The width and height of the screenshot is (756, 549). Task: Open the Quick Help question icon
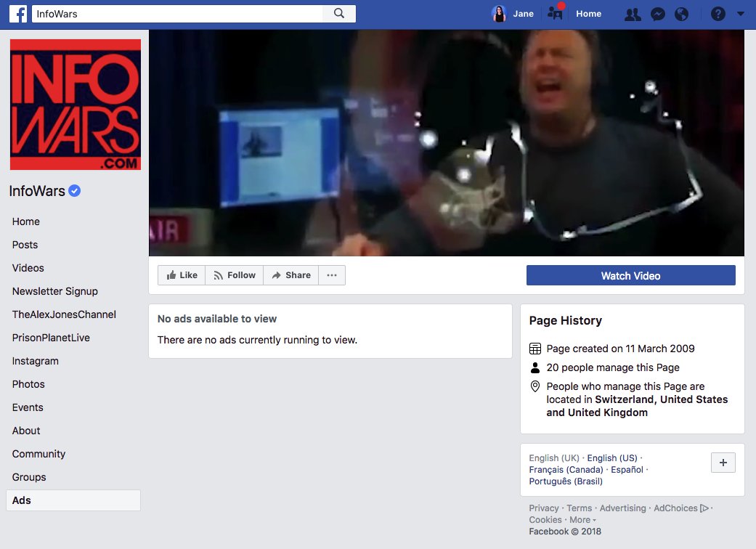click(x=718, y=14)
